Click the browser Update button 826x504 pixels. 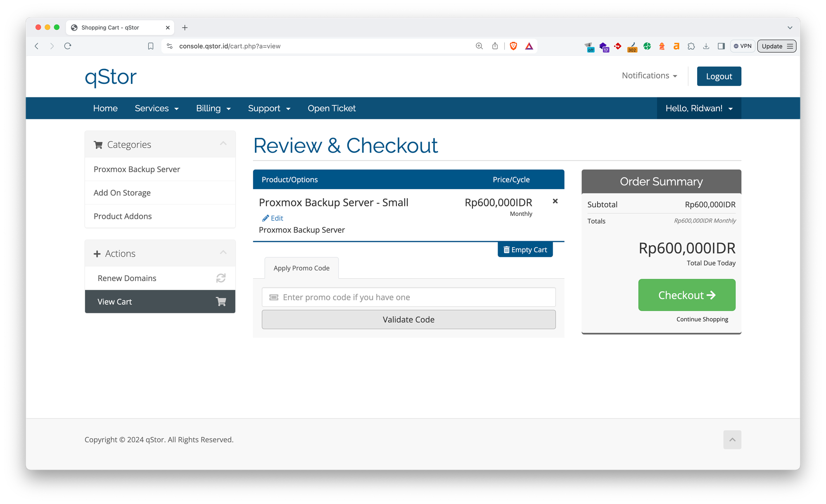(777, 46)
